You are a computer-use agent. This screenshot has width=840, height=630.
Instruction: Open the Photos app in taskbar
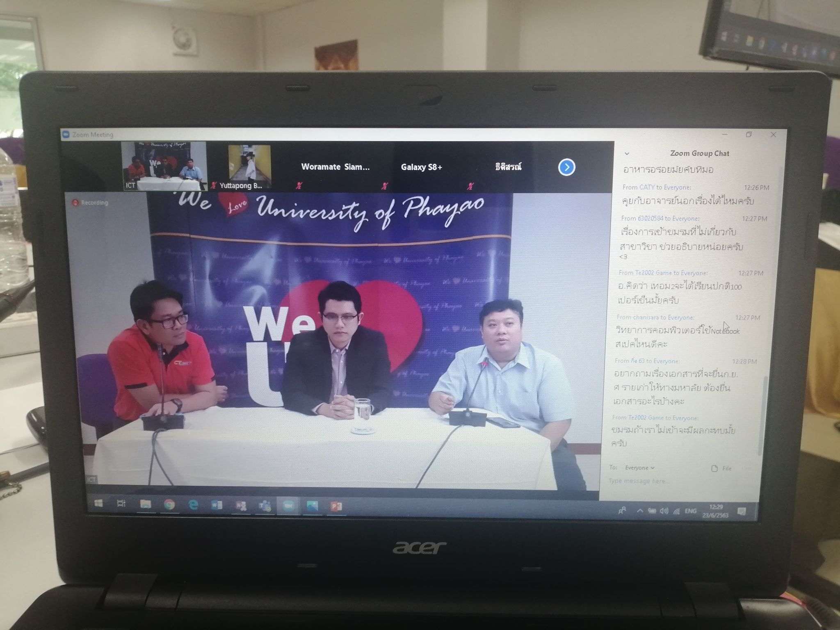(x=312, y=507)
